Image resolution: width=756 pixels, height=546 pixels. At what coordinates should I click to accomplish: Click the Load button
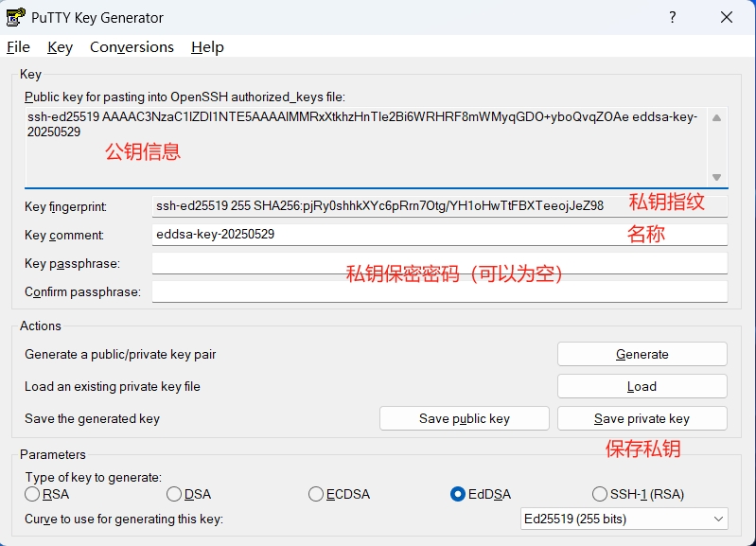tap(642, 386)
